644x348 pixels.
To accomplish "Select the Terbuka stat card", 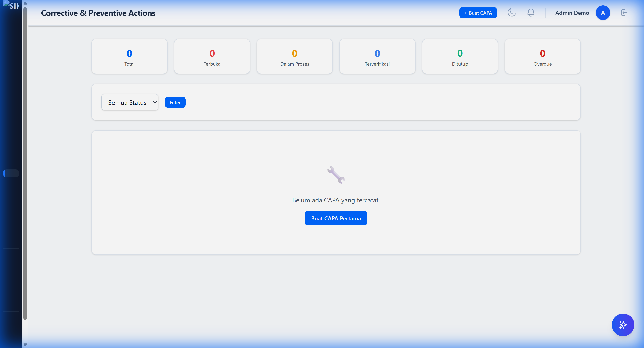I will pos(212,57).
